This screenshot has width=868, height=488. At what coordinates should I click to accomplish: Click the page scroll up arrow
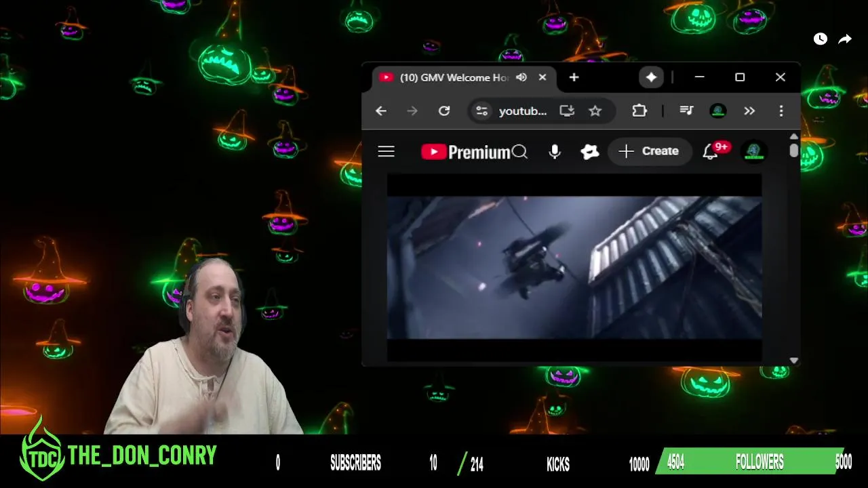(x=794, y=136)
